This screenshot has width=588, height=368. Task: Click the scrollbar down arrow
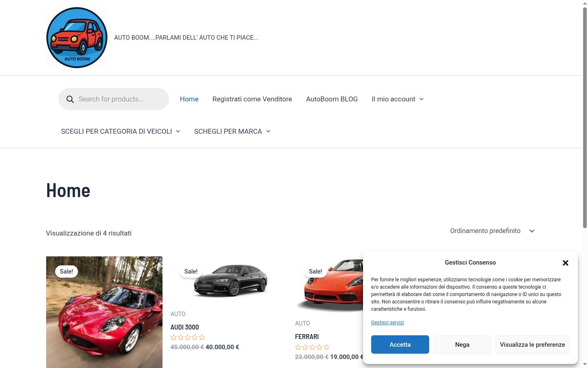point(585,364)
